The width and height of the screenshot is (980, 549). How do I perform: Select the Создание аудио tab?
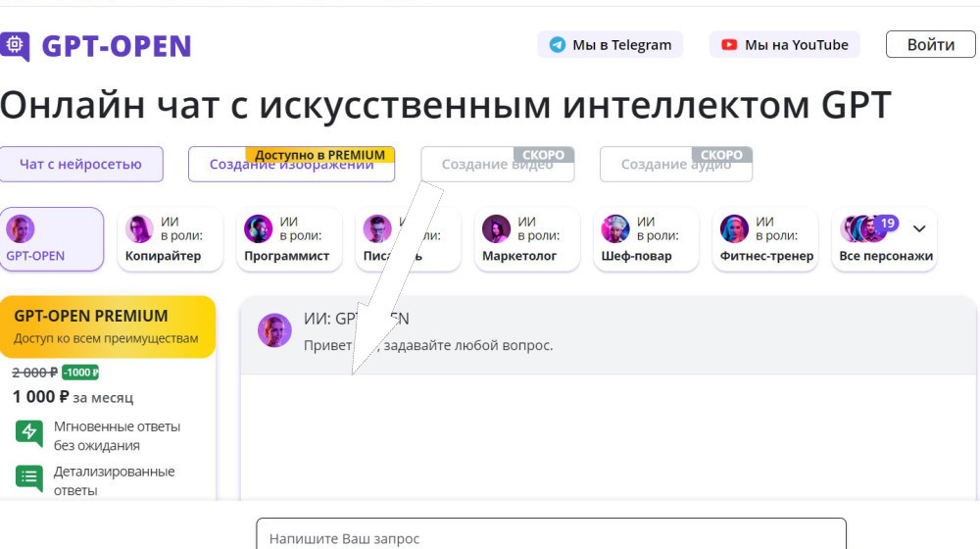click(675, 165)
